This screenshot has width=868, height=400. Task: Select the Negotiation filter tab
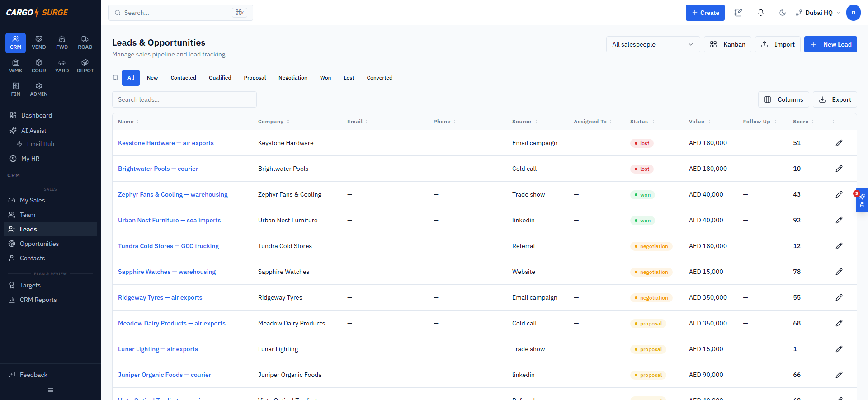292,78
